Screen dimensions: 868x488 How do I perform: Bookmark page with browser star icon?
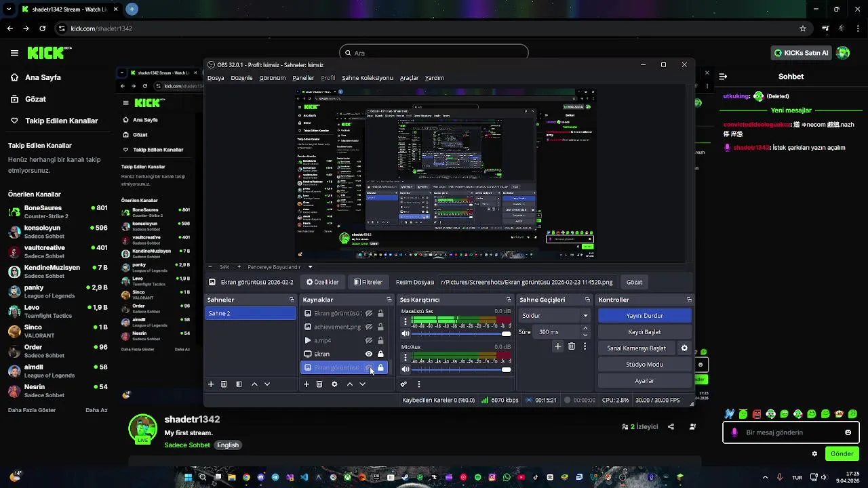click(x=803, y=28)
